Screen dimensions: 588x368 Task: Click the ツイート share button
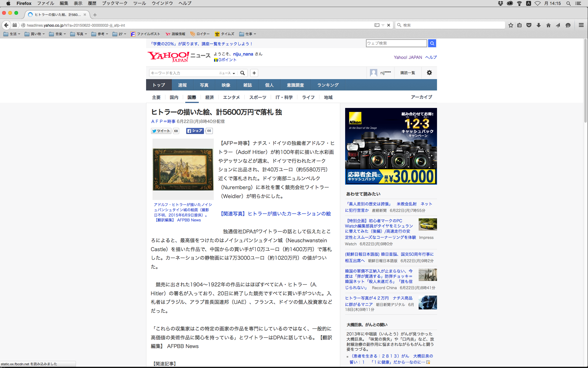click(x=161, y=131)
